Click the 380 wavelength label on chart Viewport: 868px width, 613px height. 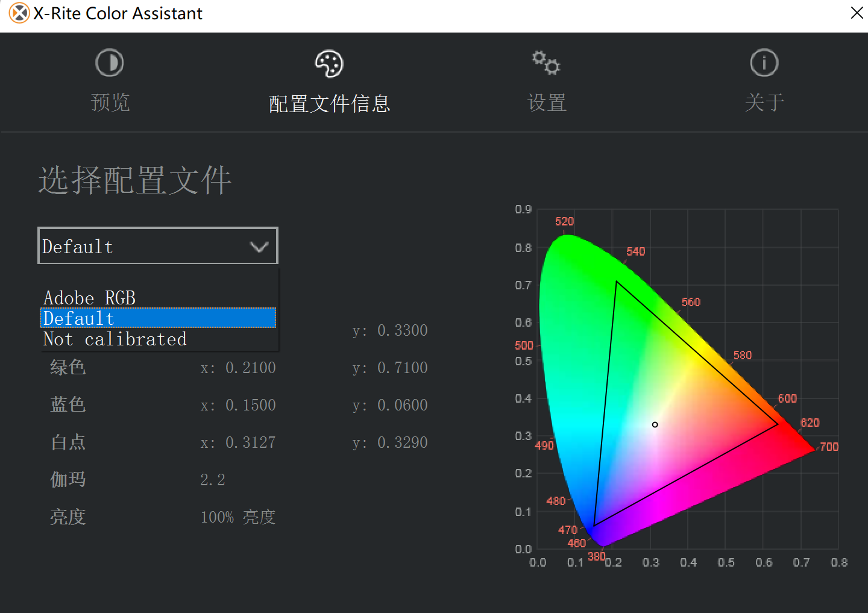click(597, 556)
